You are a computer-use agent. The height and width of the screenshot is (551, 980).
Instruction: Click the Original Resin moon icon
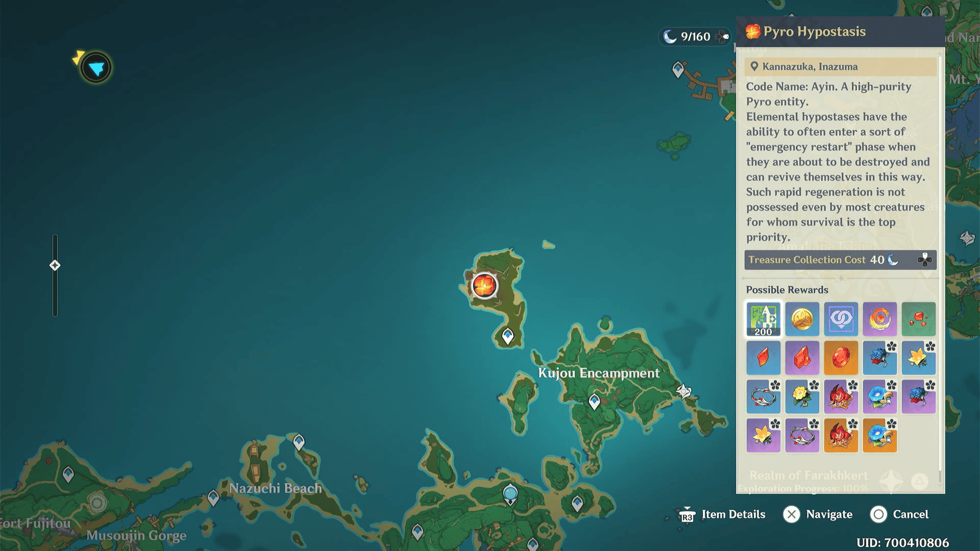pyautogui.click(x=670, y=36)
